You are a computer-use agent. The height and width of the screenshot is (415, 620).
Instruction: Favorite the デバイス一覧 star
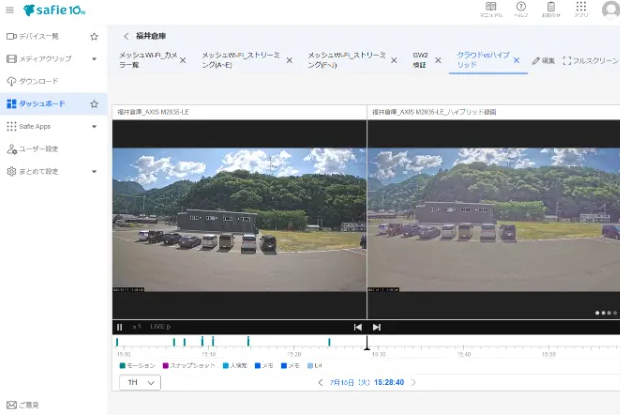(x=94, y=37)
